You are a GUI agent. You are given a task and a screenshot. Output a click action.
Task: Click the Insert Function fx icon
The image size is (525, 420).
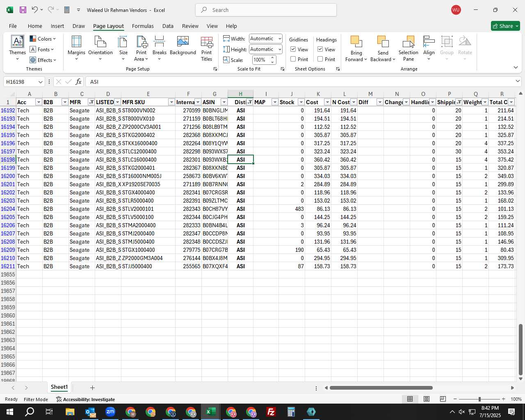[x=78, y=82]
